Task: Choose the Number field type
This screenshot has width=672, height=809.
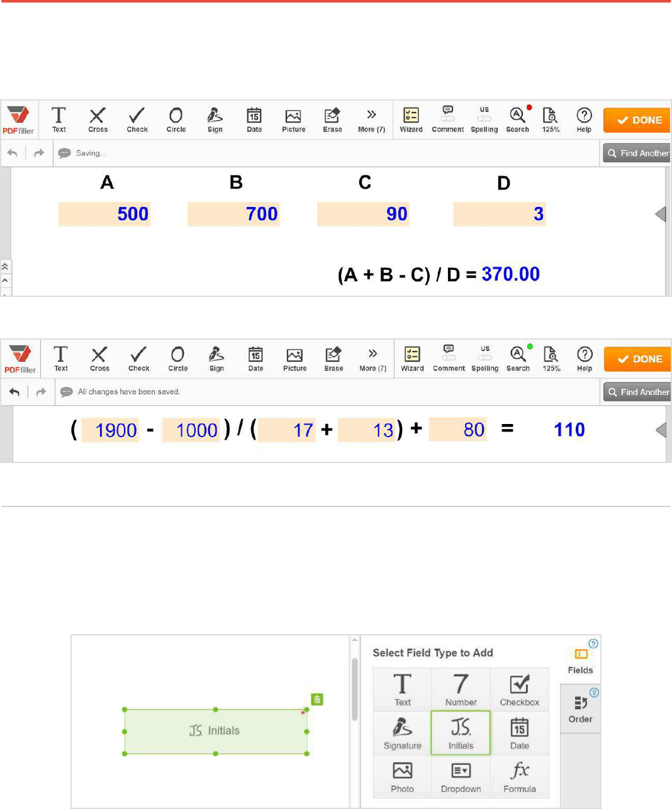Action: (461, 690)
